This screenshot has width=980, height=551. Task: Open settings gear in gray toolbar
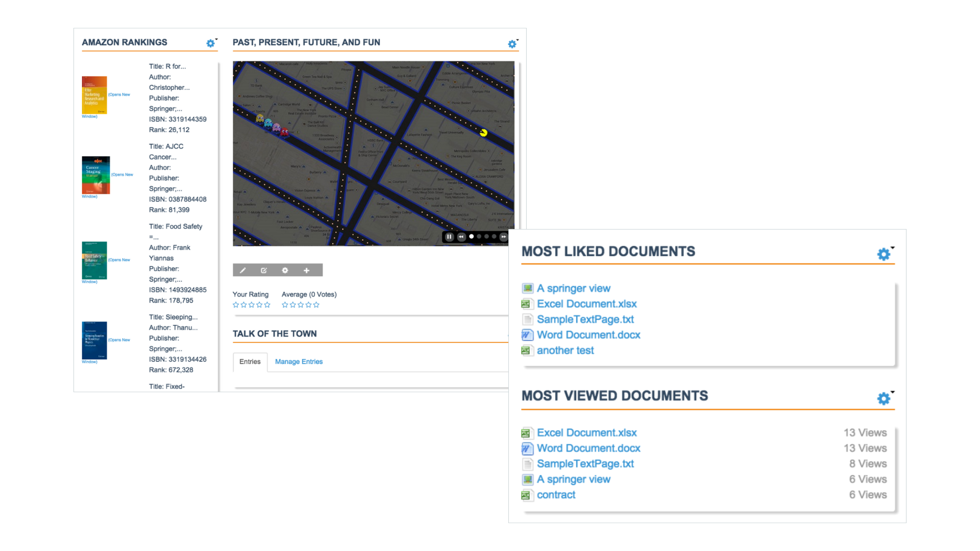(285, 270)
